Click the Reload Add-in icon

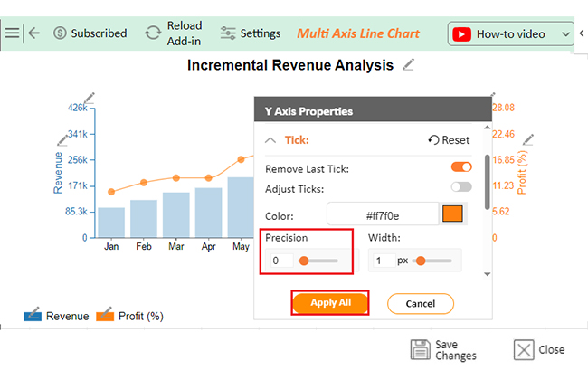click(154, 33)
